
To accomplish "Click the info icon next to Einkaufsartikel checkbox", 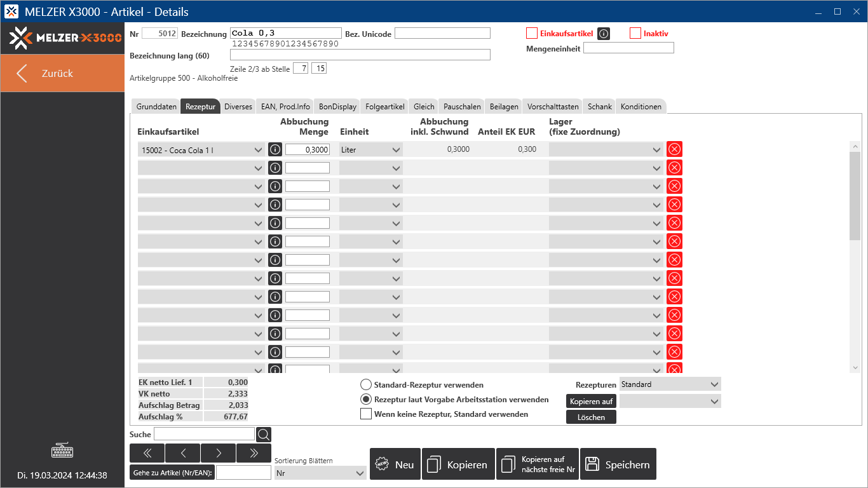I will 604,34.
